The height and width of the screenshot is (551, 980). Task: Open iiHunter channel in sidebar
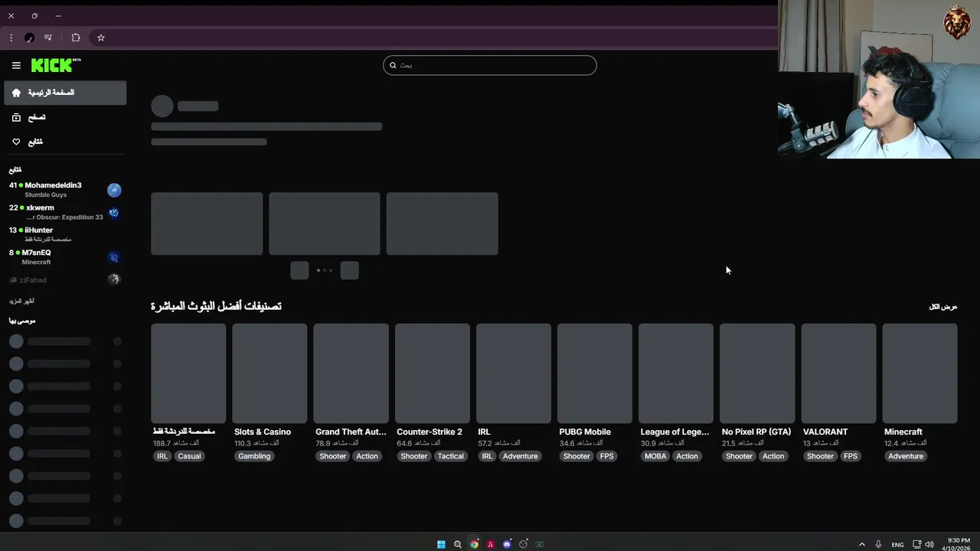[x=65, y=234]
